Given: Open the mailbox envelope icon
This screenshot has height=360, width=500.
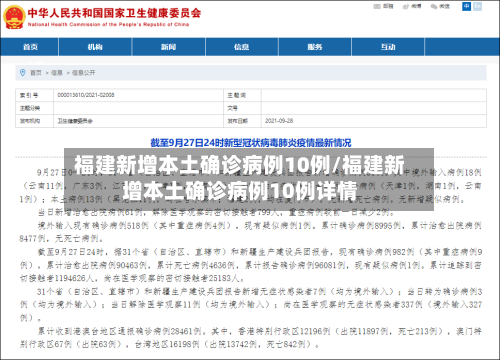Looking at the screenshot, I should (377, 6).
